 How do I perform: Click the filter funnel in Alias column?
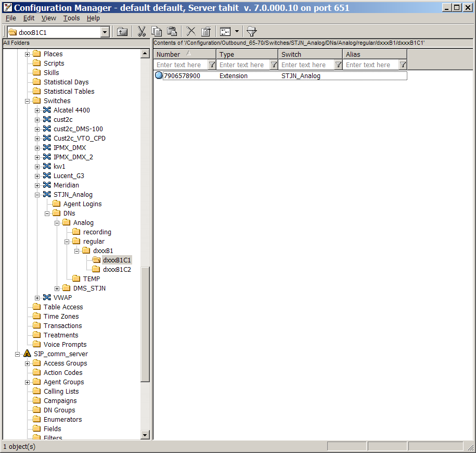point(403,65)
